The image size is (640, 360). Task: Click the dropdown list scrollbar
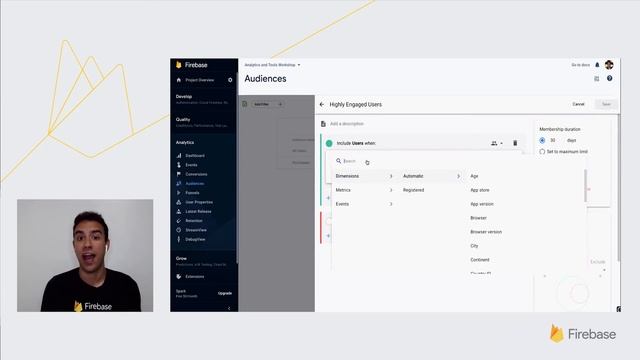click(x=585, y=186)
